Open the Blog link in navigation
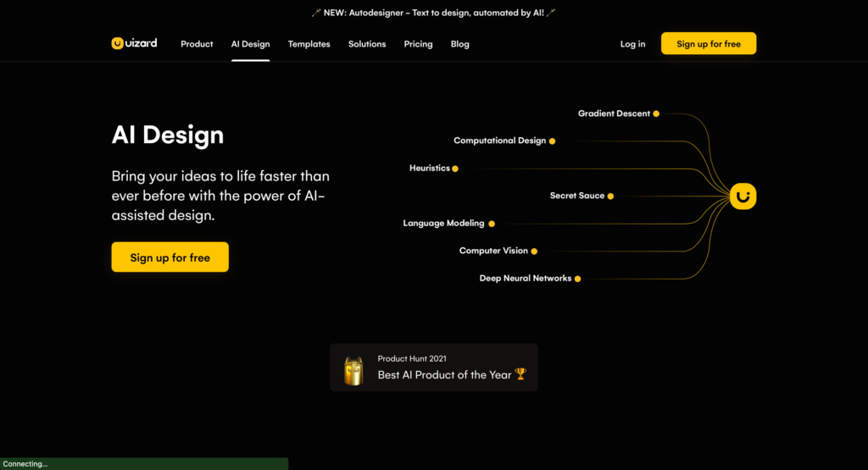The image size is (868, 470). [x=459, y=44]
